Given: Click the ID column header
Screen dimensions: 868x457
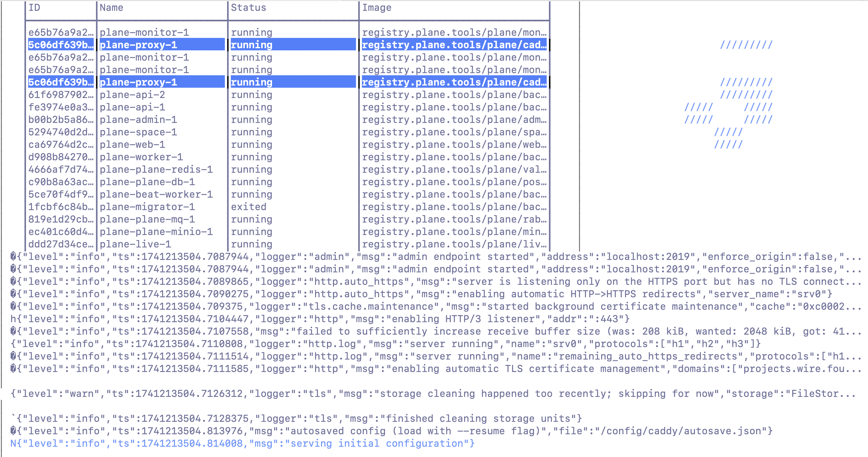Looking at the screenshot, I should pos(34,8).
